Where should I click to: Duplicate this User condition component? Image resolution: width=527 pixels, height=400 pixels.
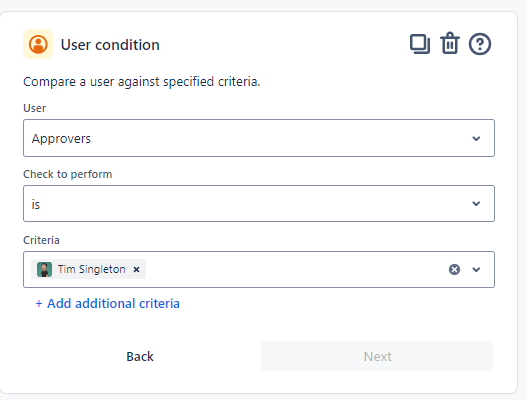(x=420, y=44)
